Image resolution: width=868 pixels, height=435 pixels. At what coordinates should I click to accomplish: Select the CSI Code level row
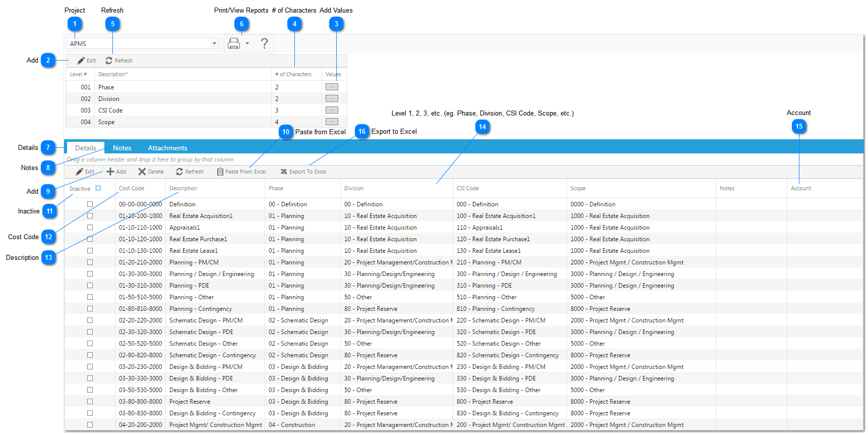coord(206,111)
